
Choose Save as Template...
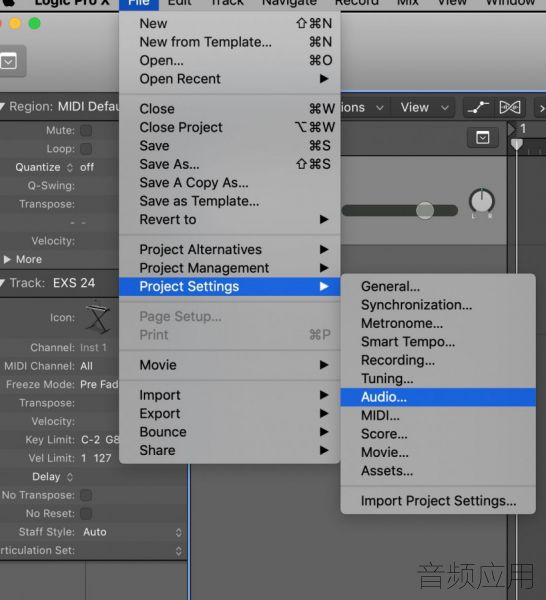(230, 201)
